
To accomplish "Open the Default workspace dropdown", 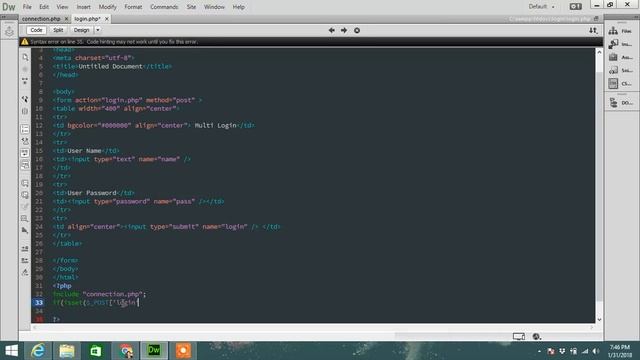I will pyautogui.click(x=541, y=7).
